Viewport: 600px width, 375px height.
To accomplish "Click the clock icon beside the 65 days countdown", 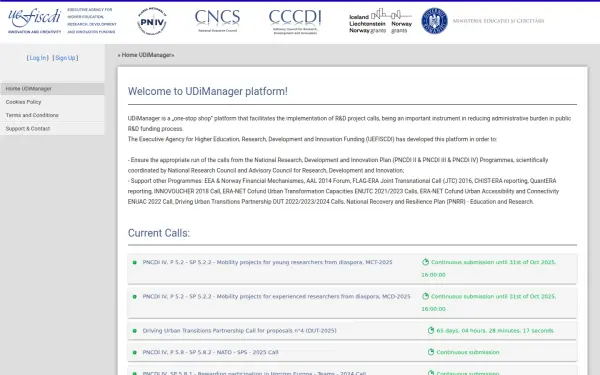I will (x=431, y=330).
